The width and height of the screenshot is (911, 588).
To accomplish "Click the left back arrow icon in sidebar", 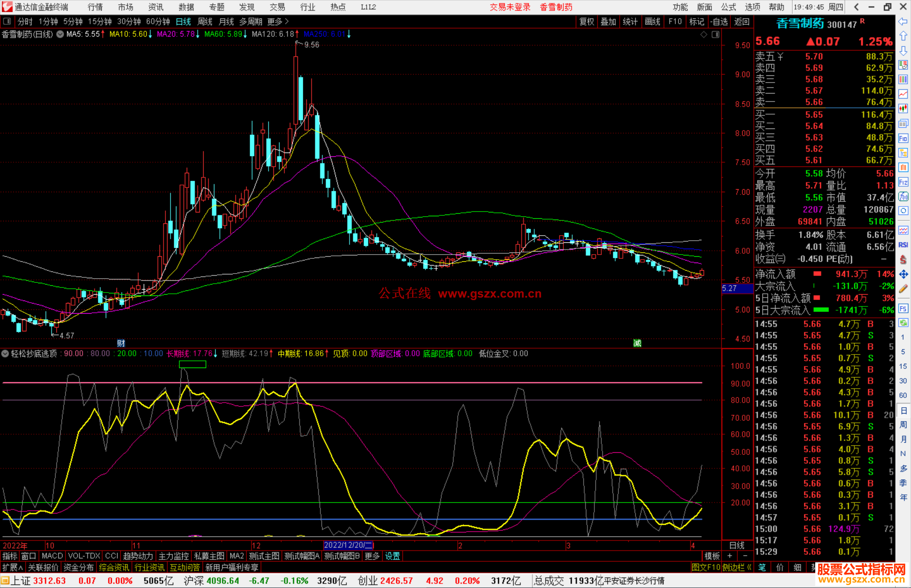I will coord(903,21).
